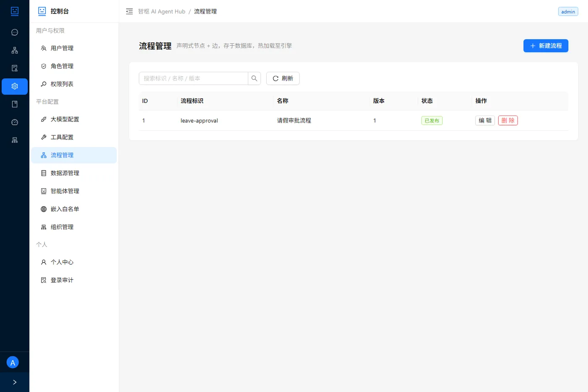Select 工具配置 in the sidebar
Screen dimensions: 588x392
[74, 137]
